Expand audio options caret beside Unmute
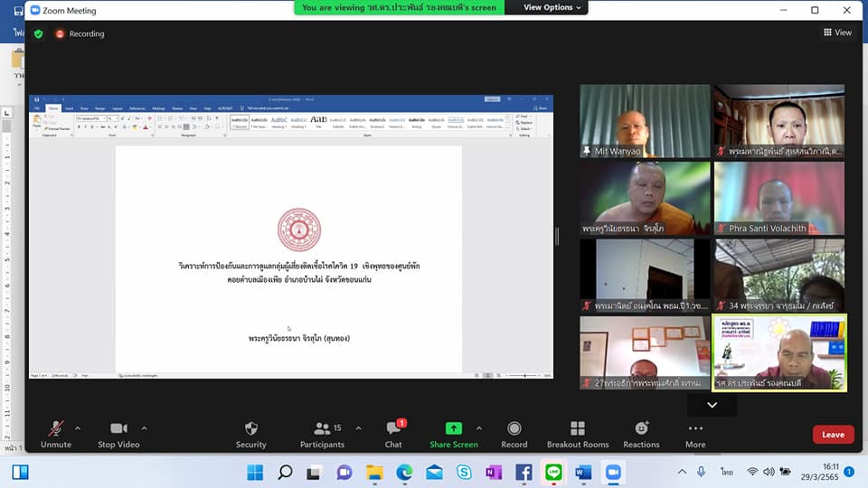This screenshot has height=488, width=868. (78, 428)
